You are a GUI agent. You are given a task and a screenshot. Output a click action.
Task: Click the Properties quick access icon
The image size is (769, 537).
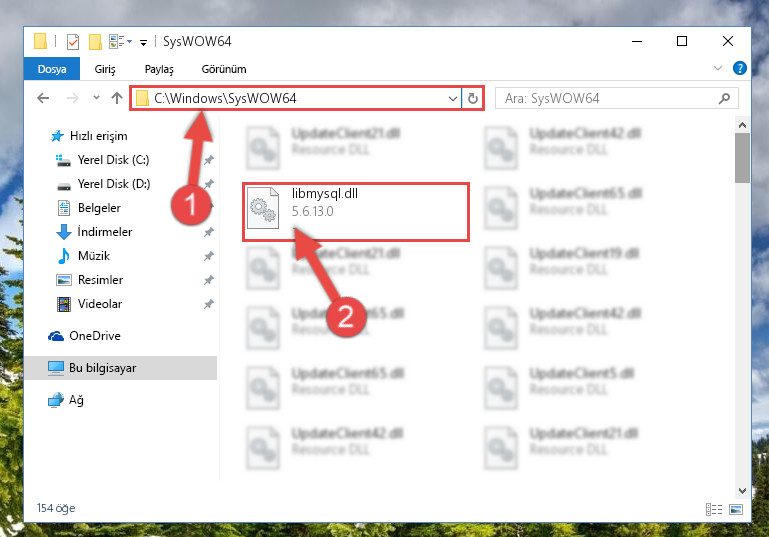[73, 42]
